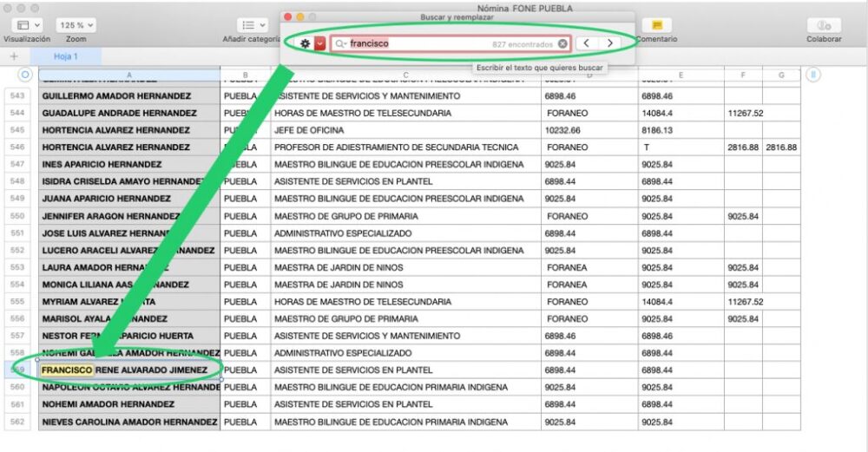Select column F header
The height and width of the screenshot is (452, 868).
coord(743,75)
